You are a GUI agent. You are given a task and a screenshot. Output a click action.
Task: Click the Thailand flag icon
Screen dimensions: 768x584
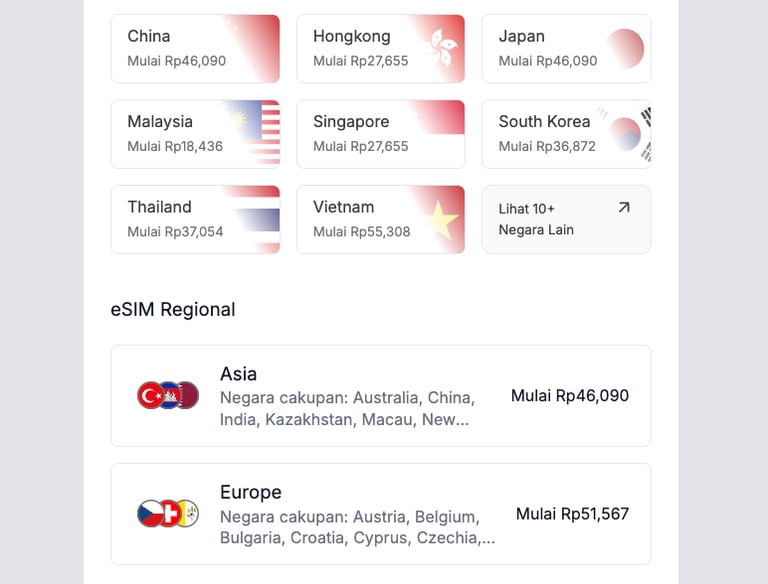[x=252, y=219]
